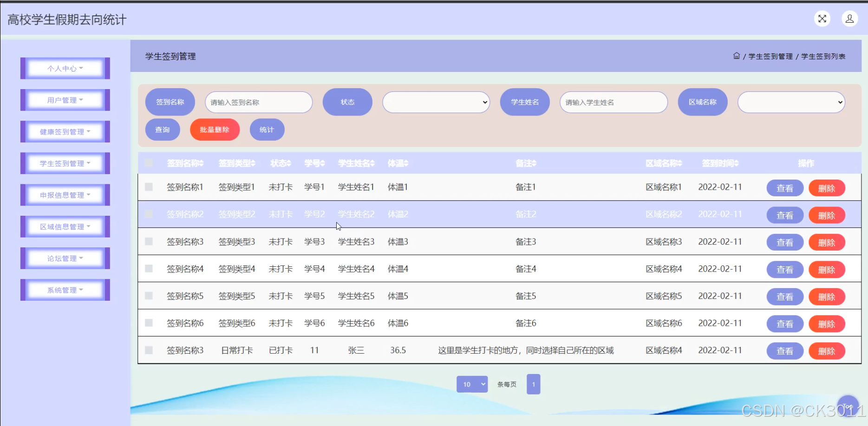
Task: Click 查看 for row 签到名称5
Action: coord(785,297)
